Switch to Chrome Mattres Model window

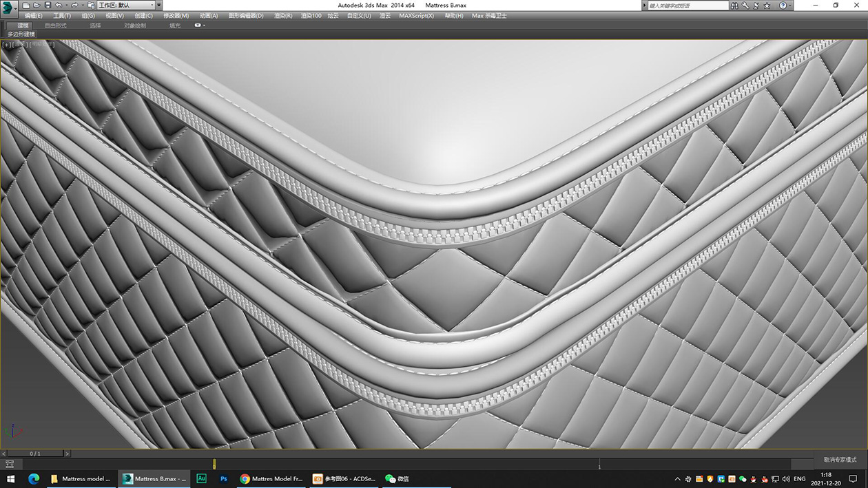coord(271,478)
